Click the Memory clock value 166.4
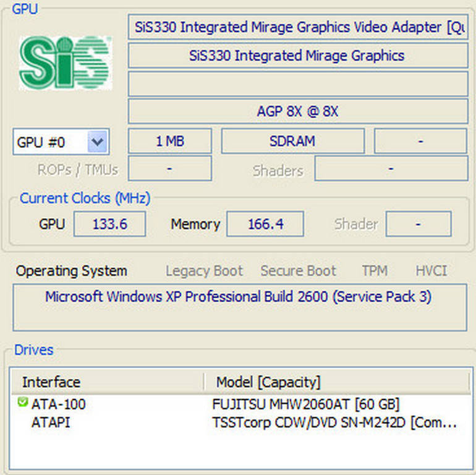This screenshot has height=475, width=476. 265,224
